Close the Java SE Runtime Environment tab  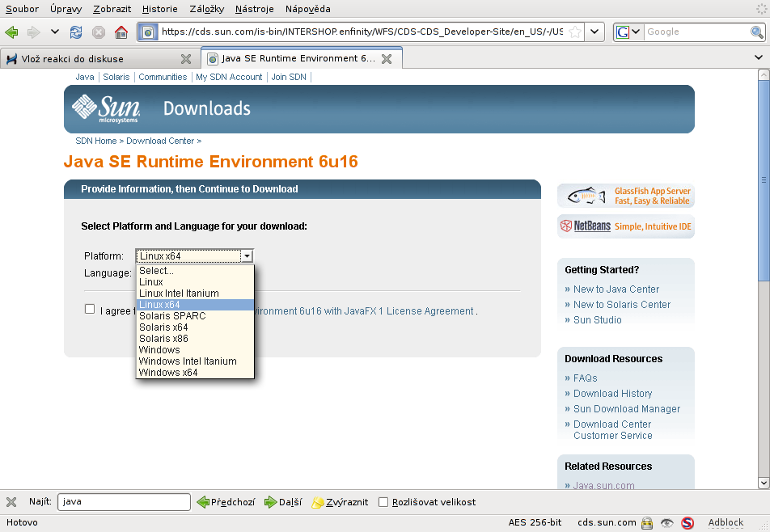click(387, 59)
